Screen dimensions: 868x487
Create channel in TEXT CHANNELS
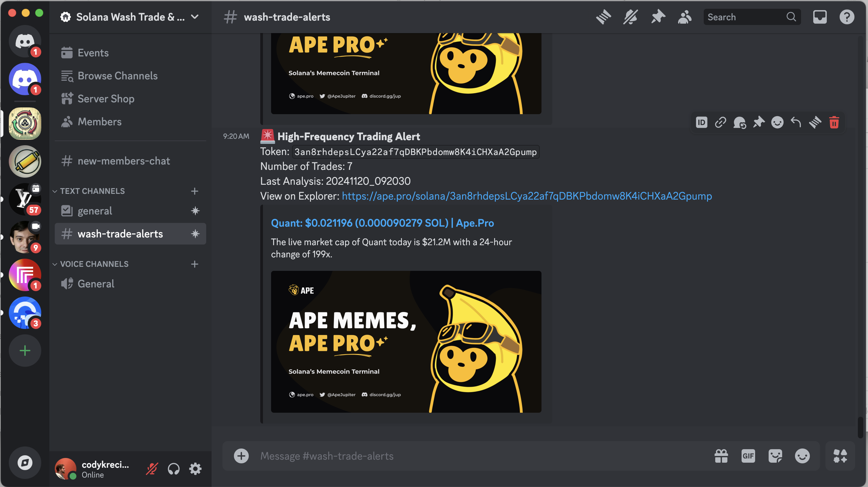(x=195, y=191)
